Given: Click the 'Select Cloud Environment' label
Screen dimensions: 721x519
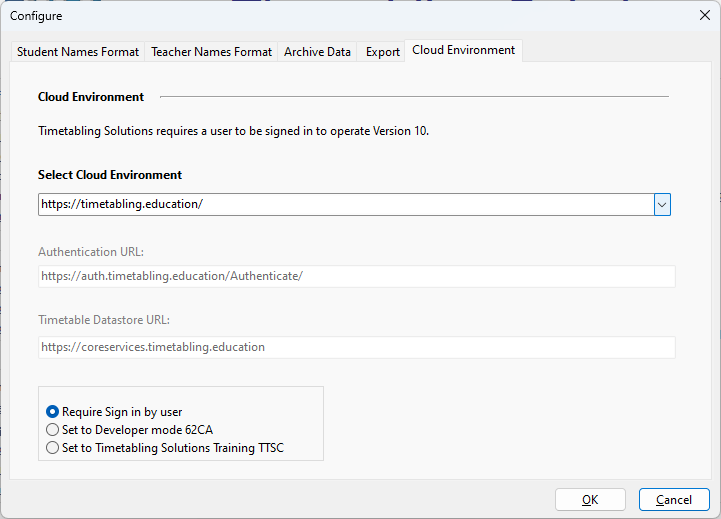Looking at the screenshot, I should click(110, 175).
